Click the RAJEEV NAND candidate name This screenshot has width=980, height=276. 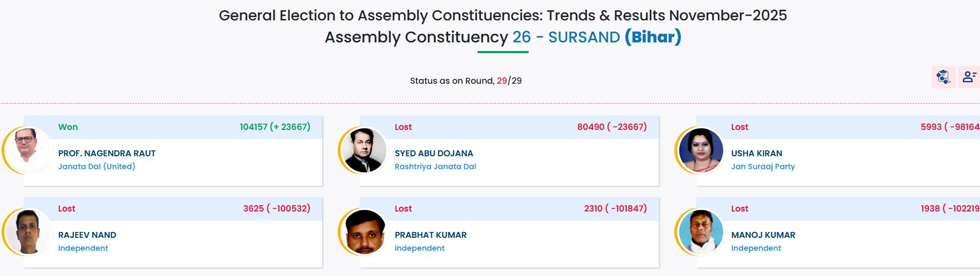click(x=87, y=235)
